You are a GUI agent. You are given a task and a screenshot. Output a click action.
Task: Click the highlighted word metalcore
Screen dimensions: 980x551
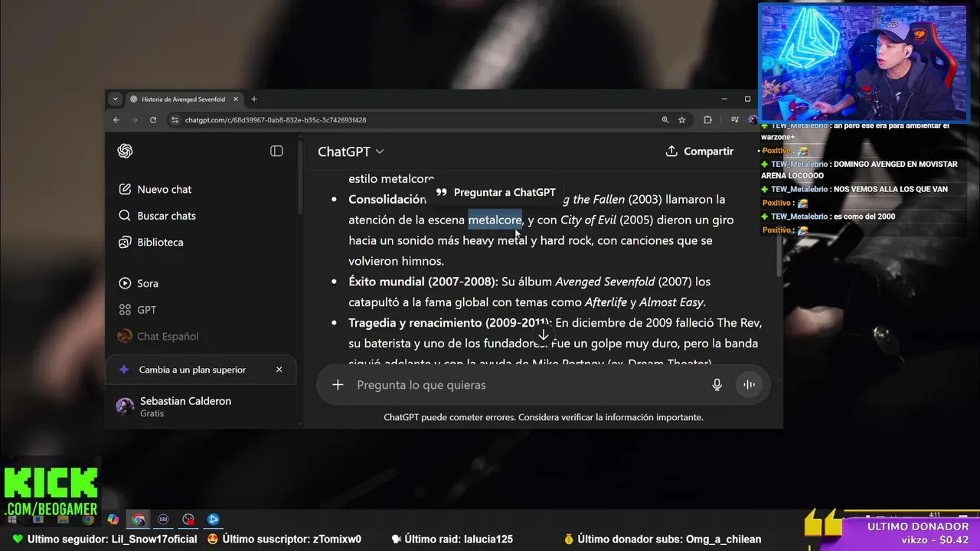click(495, 220)
